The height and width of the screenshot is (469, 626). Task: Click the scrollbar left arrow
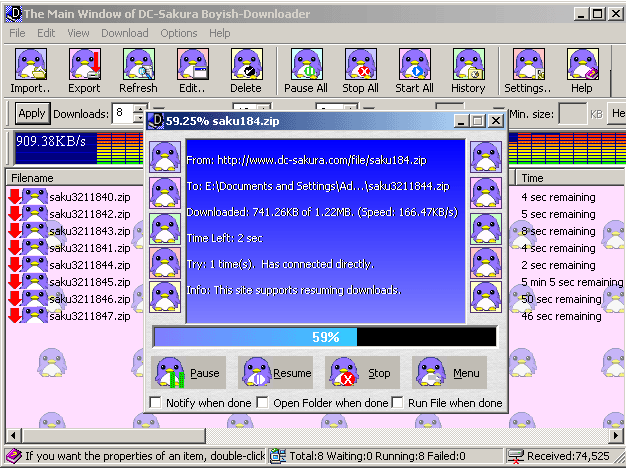point(14,435)
